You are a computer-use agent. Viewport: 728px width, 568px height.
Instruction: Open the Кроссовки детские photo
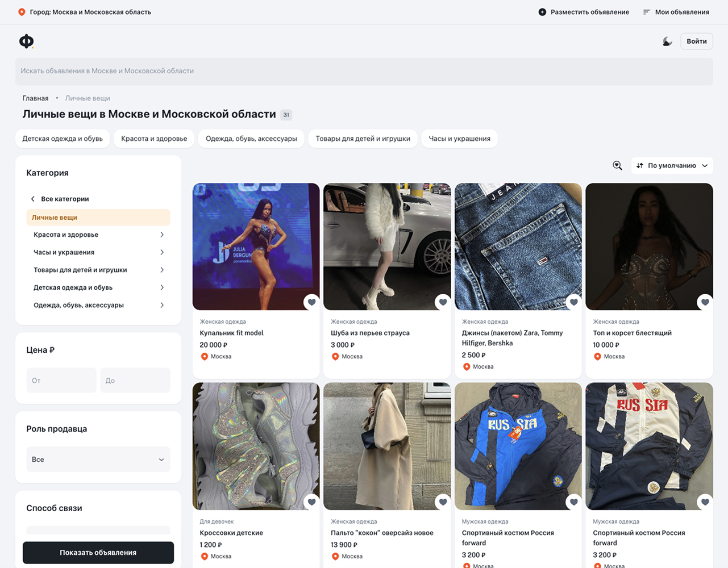pyautogui.click(x=256, y=446)
